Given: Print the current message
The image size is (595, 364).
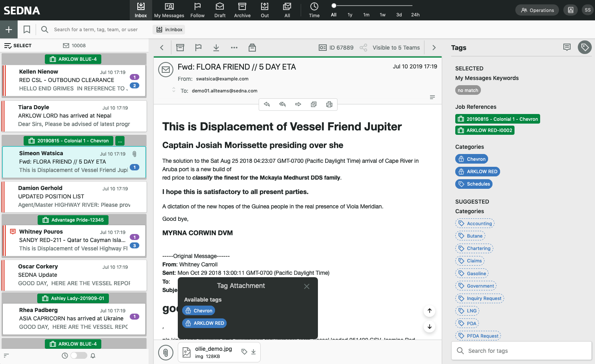Looking at the screenshot, I should 329,104.
